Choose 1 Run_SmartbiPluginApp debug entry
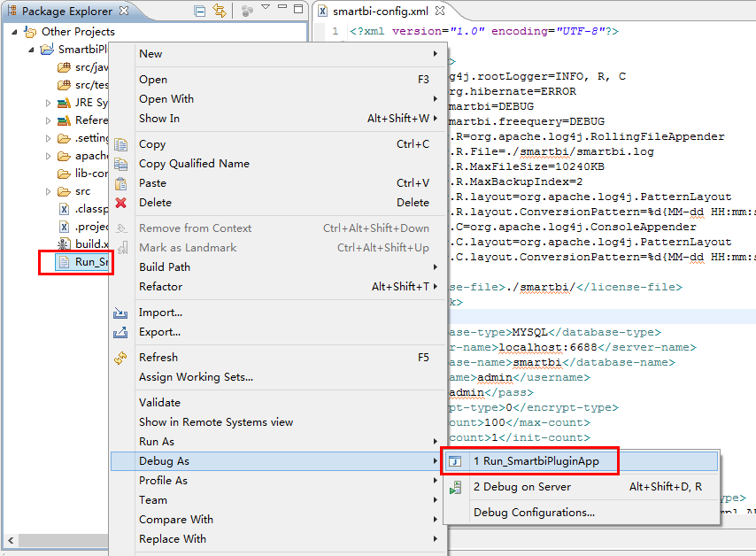This screenshot has height=556, width=756. tap(581, 461)
